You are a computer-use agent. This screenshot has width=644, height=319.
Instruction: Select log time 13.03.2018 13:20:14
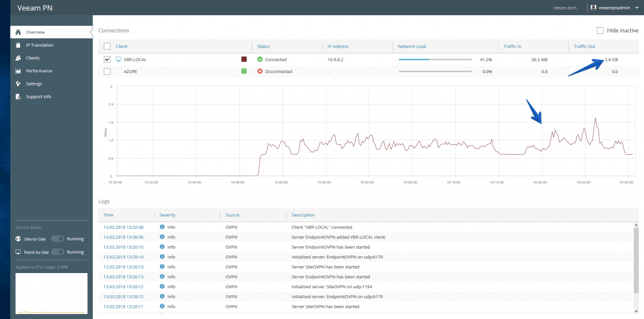coord(123,257)
